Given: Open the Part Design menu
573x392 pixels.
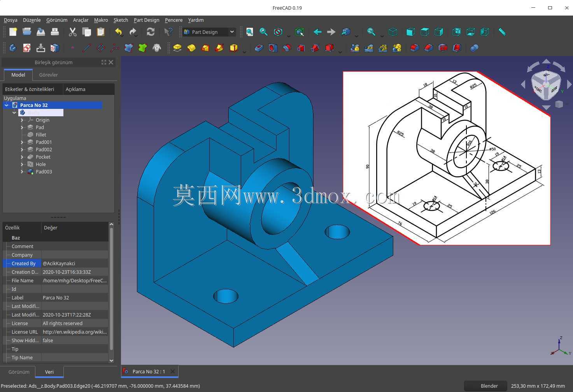Looking at the screenshot, I should [146, 20].
